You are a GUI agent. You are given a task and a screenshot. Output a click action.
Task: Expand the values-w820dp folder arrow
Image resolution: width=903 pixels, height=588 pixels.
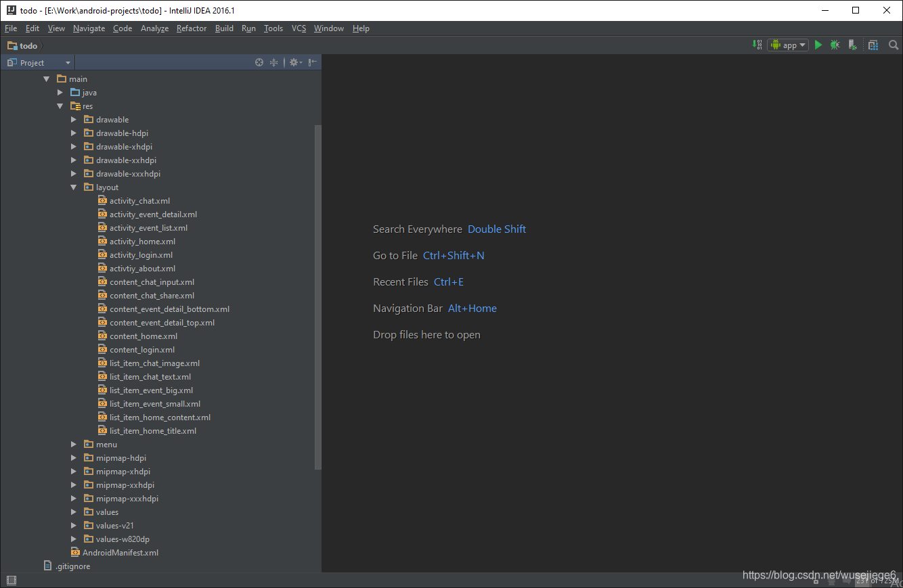(x=74, y=539)
